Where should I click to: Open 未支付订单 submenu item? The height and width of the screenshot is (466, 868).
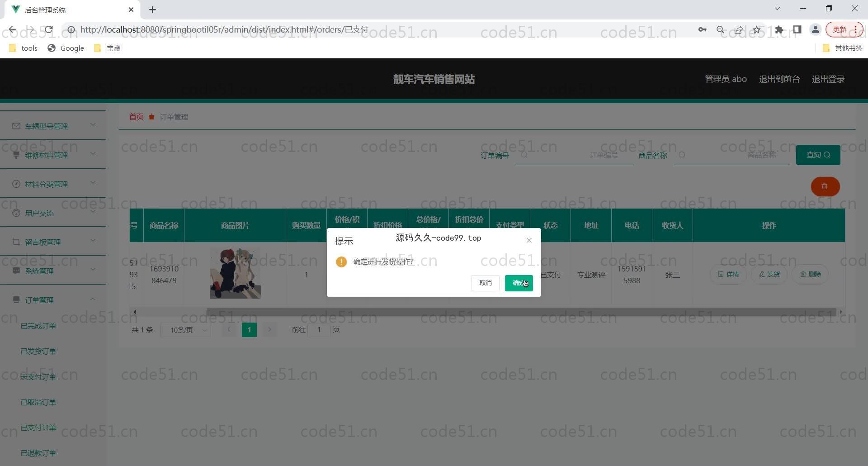tap(38, 376)
